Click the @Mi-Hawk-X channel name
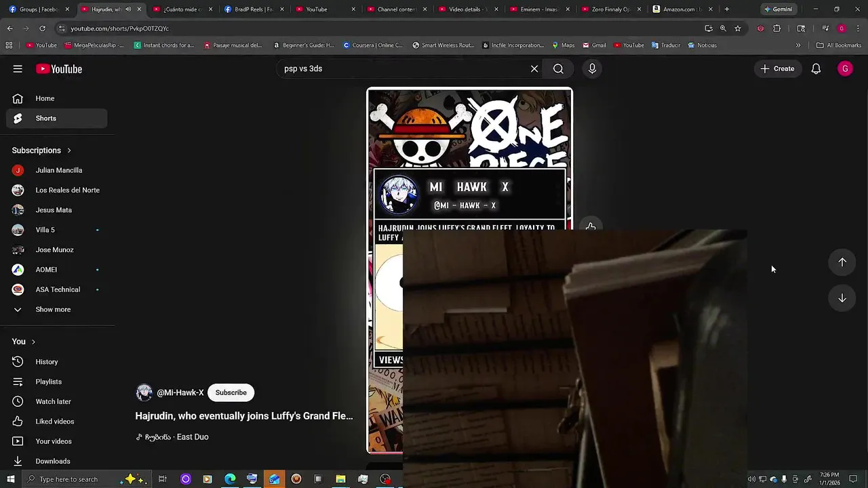Screen dimensions: 868x488 point(180,392)
